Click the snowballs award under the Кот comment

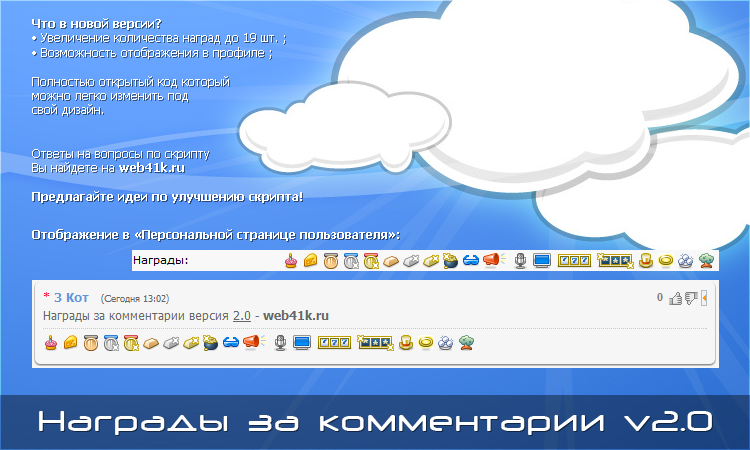(x=446, y=342)
